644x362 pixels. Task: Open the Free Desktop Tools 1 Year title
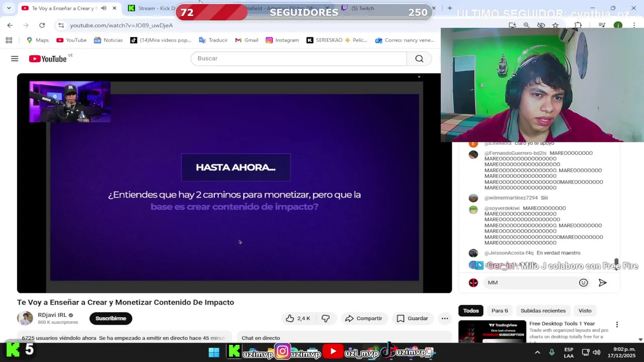(562, 324)
